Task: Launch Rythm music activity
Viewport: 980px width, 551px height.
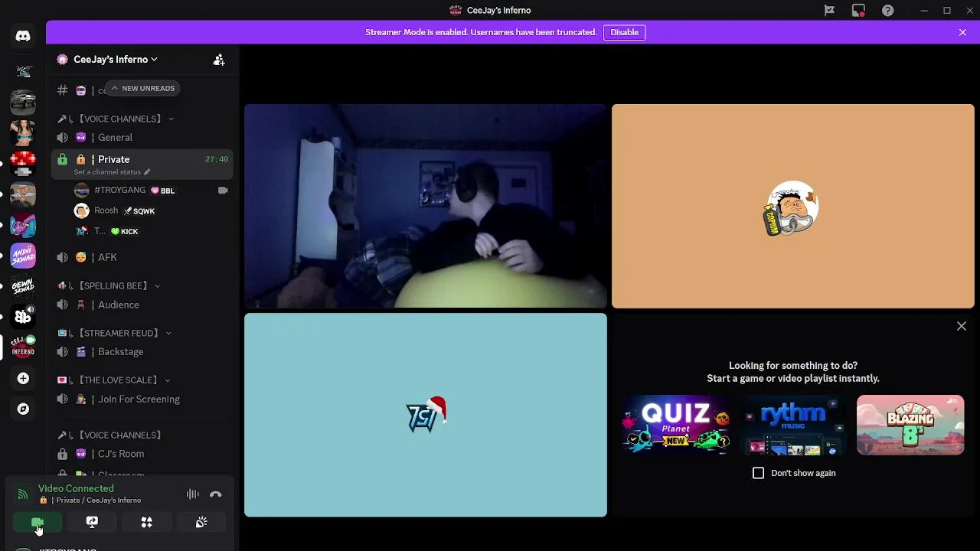Action: (x=793, y=425)
